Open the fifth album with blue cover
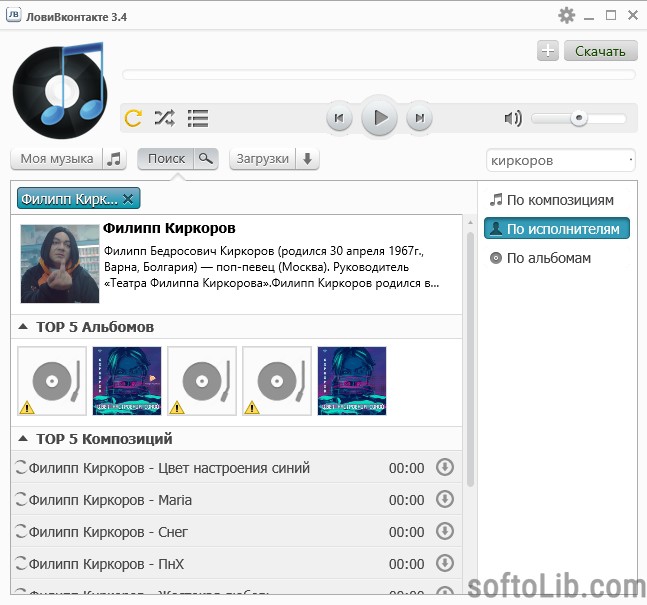 (352, 381)
